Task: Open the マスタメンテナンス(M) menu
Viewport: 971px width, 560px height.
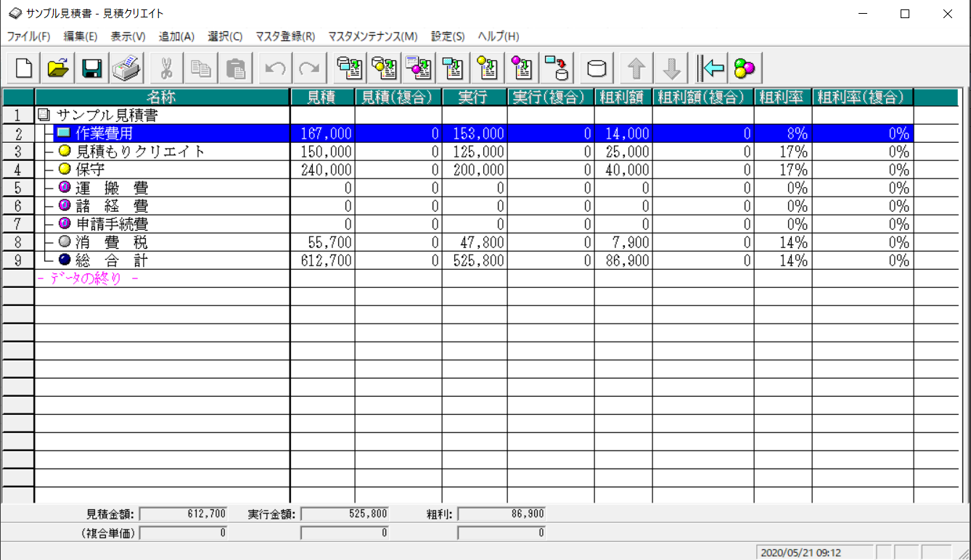Action: pos(373,36)
